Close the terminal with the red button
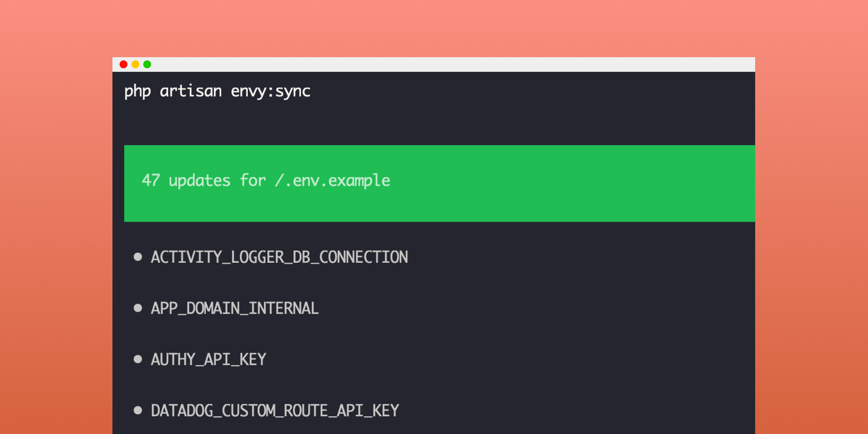Image resolution: width=868 pixels, height=434 pixels. [x=123, y=64]
